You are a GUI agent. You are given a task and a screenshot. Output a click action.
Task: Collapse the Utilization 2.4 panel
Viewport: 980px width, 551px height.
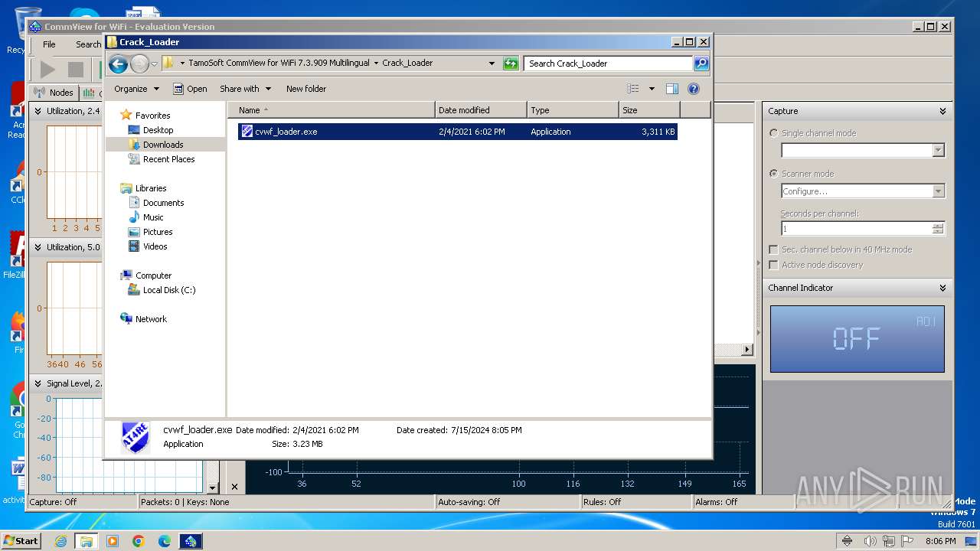coord(38,111)
